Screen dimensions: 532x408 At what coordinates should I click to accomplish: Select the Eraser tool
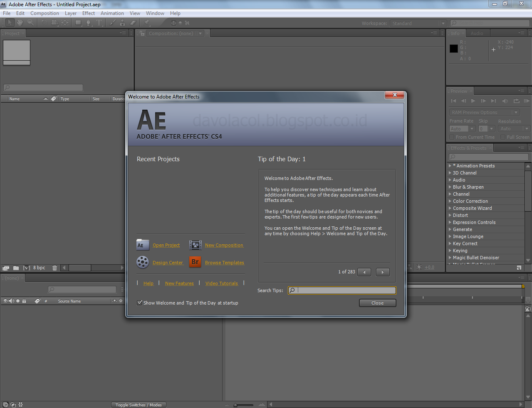click(133, 23)
